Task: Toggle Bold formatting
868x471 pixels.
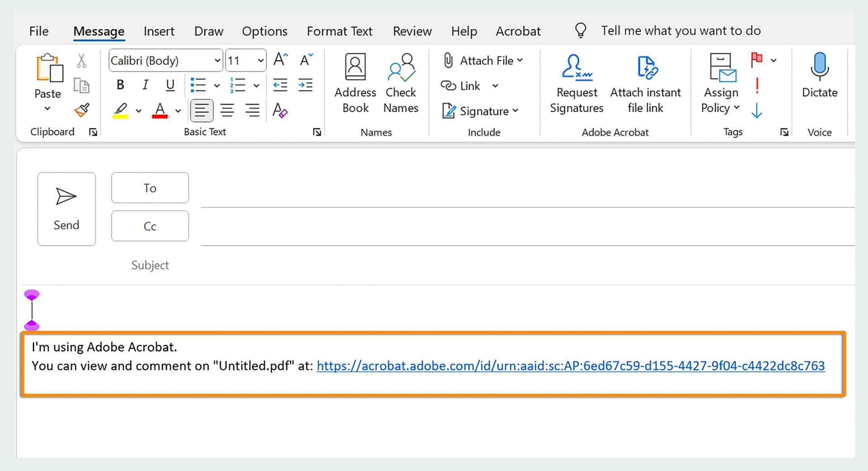Action: pos(120,85)
